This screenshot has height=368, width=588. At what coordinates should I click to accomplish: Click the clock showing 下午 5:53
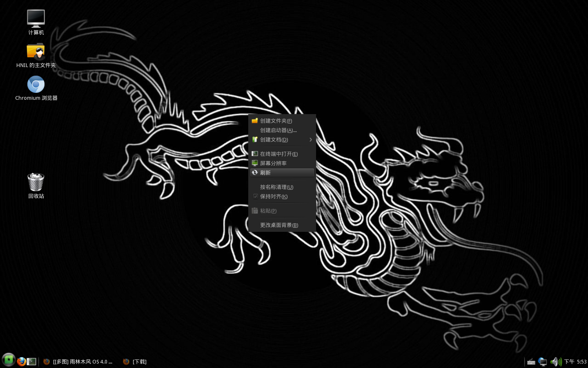click(575, 361)
